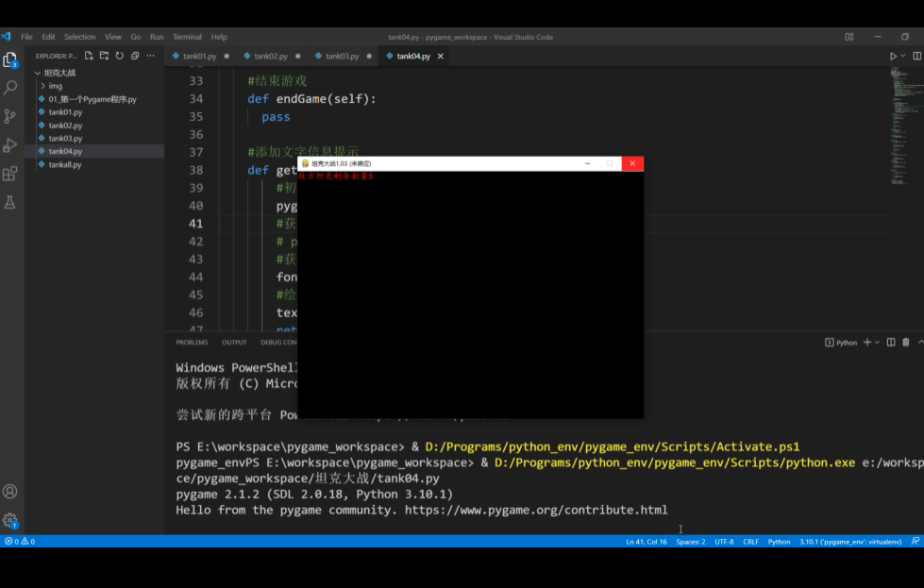924x588 pixels.
Task: Open the Explorer view in activity bar
Action: [x=10, y=59]
